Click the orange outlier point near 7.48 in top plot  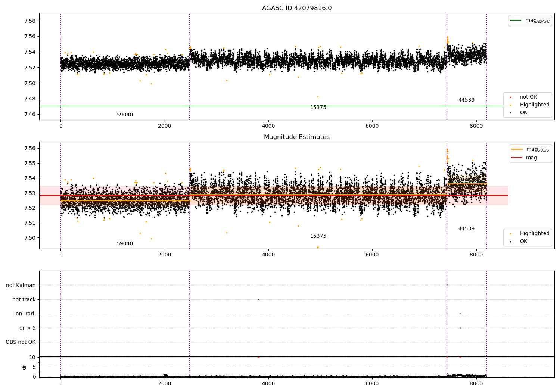(318, 97)
